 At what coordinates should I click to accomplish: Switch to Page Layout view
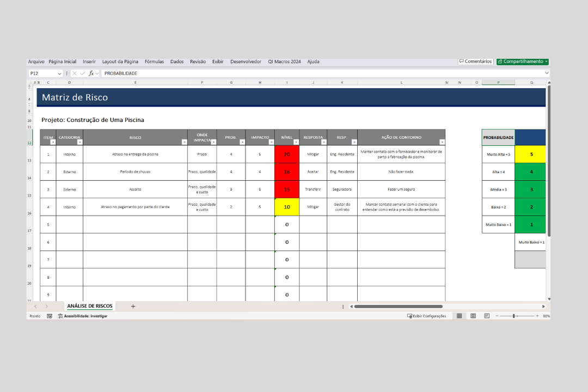(473, 316)
